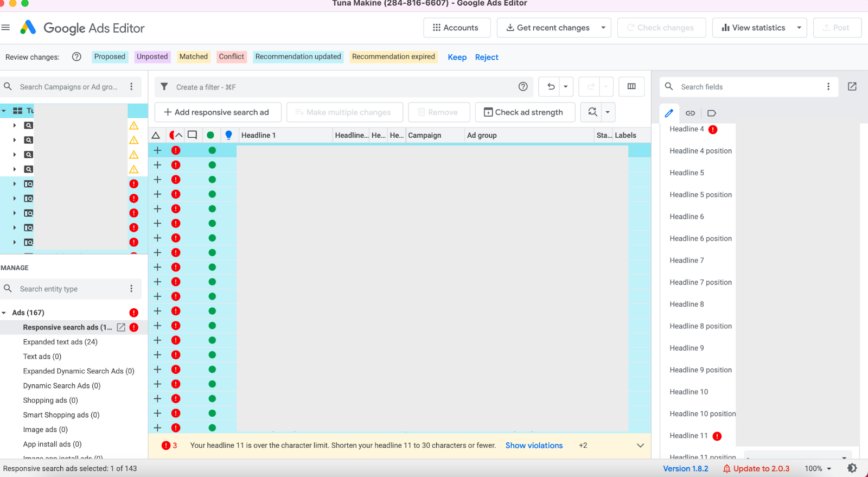The width and height of the screenshot is (868, 477).
Task: Select the Conflict change legend tag
Action: point(232,56)
